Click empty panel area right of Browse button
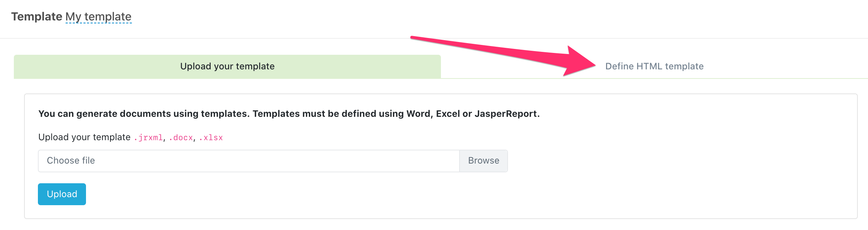 (x=674, y=161)
